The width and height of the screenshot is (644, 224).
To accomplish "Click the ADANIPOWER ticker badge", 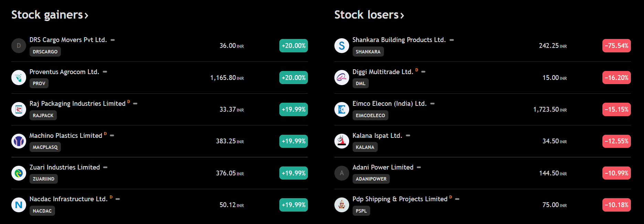I will click(371, 179).
